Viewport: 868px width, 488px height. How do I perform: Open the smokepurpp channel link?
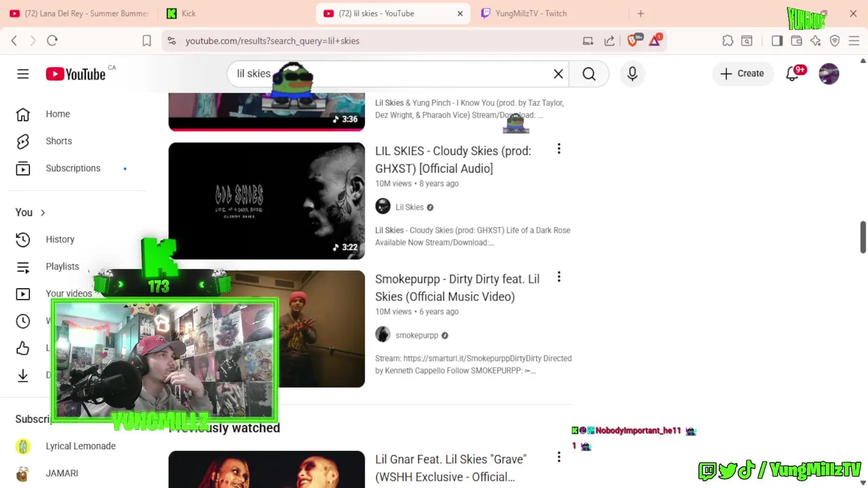(x=416, y=335)
